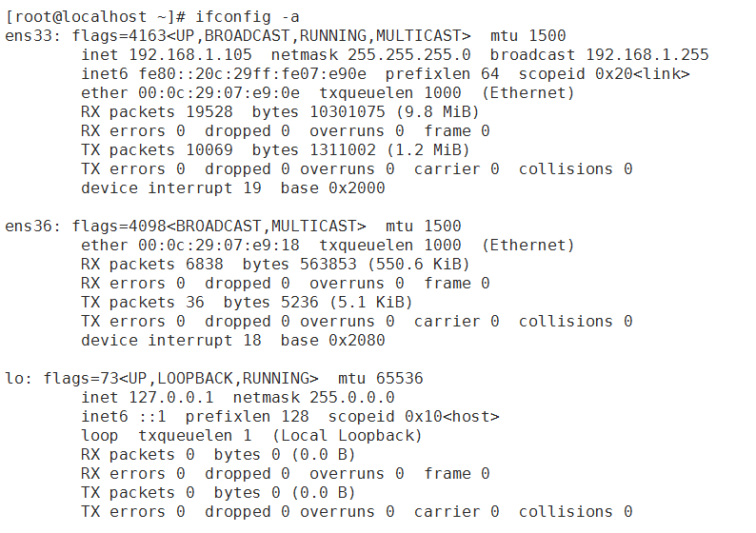756x533 pixels.
Task: Click the TX packets count 10069
Action: [209, 149]
